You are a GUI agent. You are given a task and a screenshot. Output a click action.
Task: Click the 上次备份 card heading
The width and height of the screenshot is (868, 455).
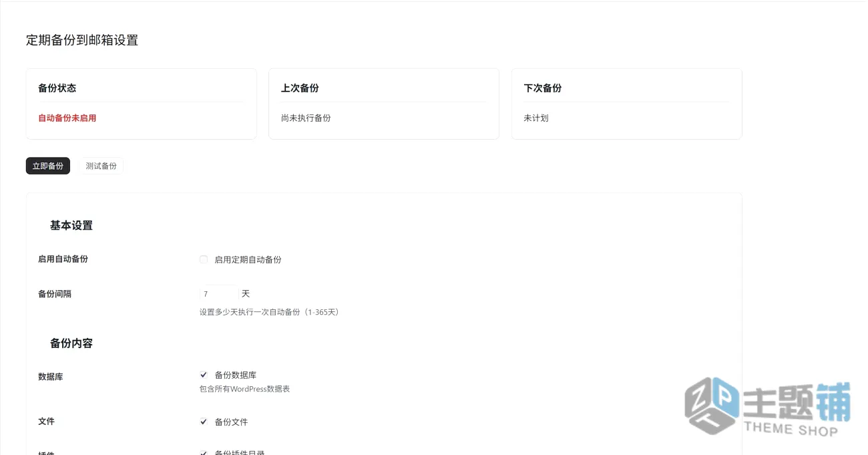300,88
